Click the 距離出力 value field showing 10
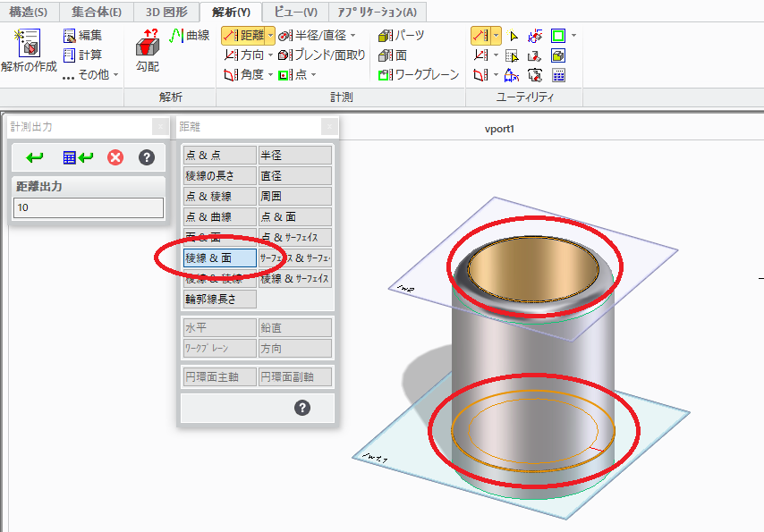 click(x=88, y=207)
